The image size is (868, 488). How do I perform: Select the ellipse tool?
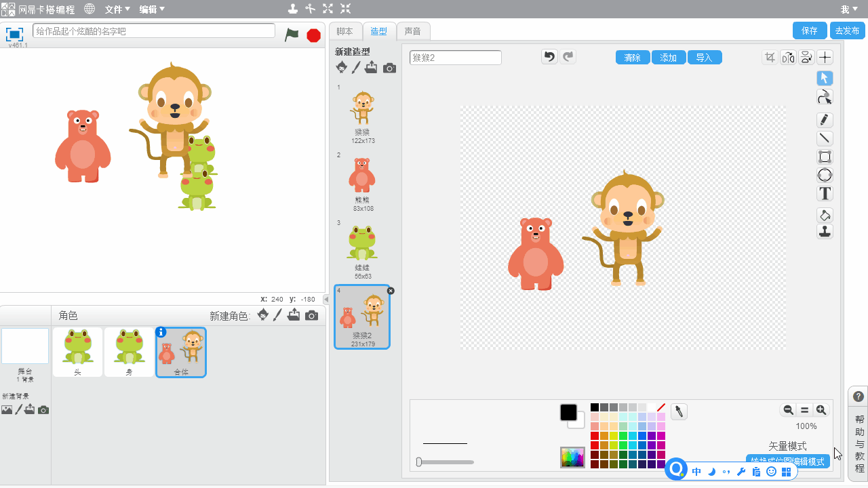825,175
